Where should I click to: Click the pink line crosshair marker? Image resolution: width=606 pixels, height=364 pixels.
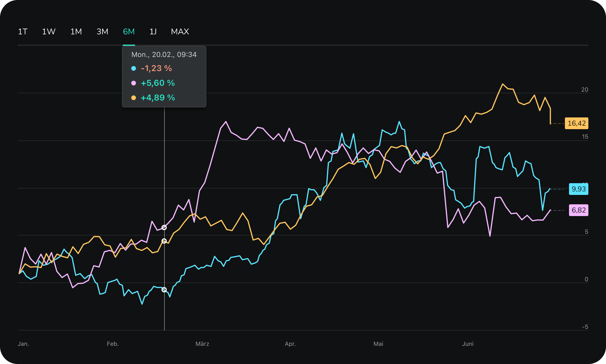(164, 227)
